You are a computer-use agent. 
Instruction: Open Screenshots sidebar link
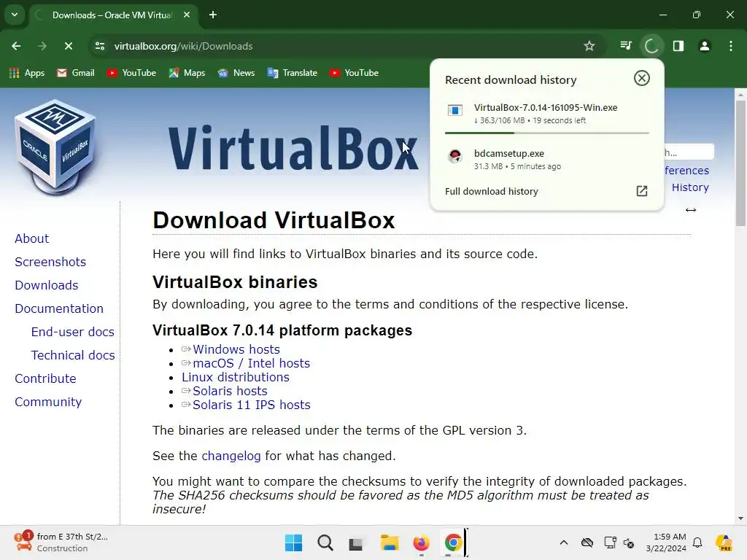click(x=50, y=262)
